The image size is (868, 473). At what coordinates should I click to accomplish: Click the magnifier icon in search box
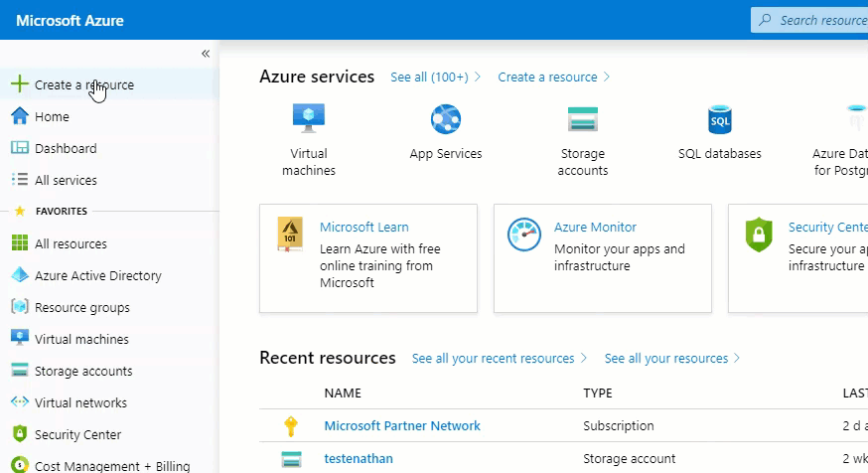coord(765,21)
